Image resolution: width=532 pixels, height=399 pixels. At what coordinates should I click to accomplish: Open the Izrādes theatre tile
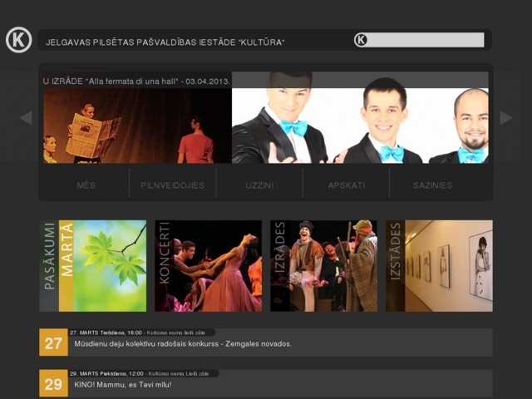pos(323,266)
